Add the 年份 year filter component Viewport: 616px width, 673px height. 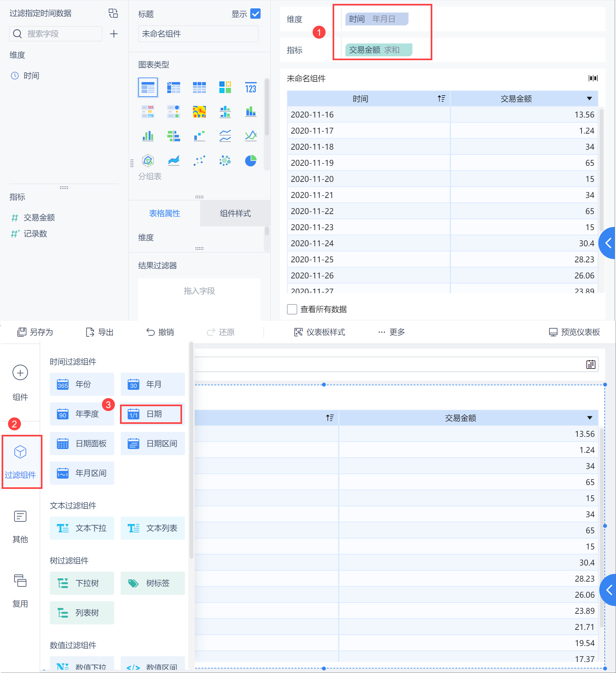click(82, 384)
